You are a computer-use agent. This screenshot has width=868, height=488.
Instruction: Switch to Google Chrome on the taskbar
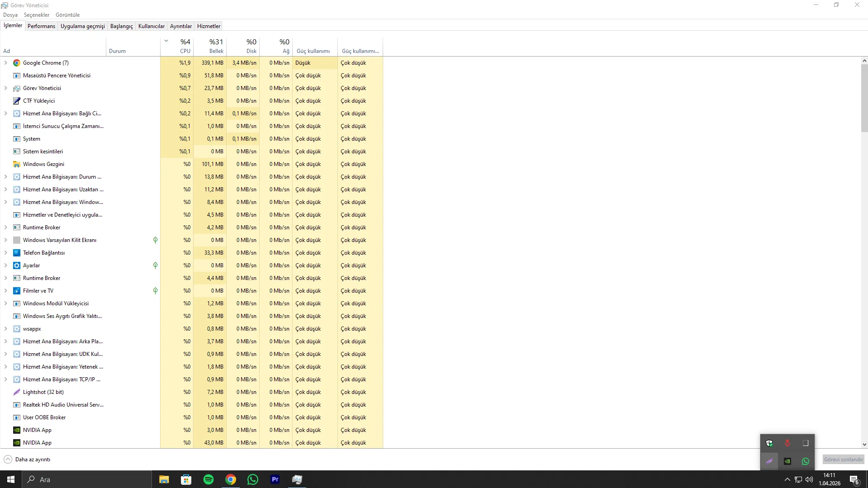coord(231,479)
